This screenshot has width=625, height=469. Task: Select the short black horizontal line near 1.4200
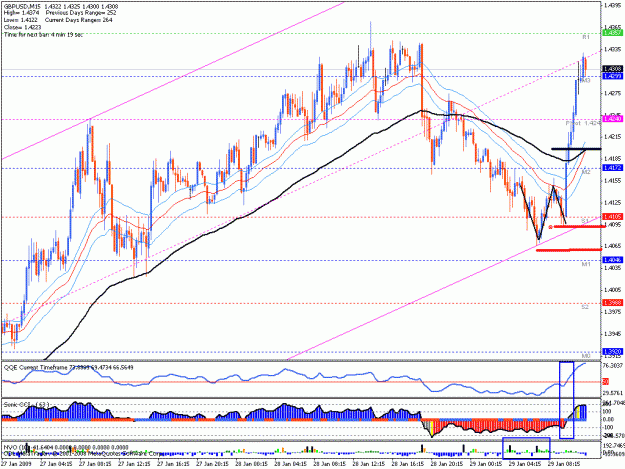[x=576, y=149]
